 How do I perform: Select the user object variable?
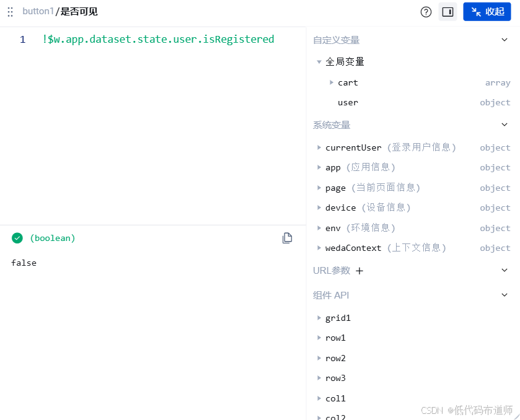tap(348, 103)
